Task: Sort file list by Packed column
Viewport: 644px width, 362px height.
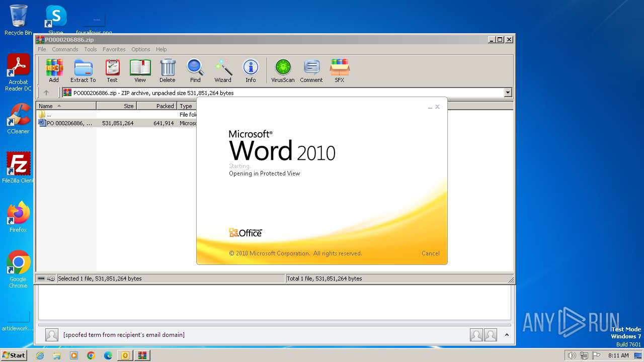Action: click(x=156, y=106)
